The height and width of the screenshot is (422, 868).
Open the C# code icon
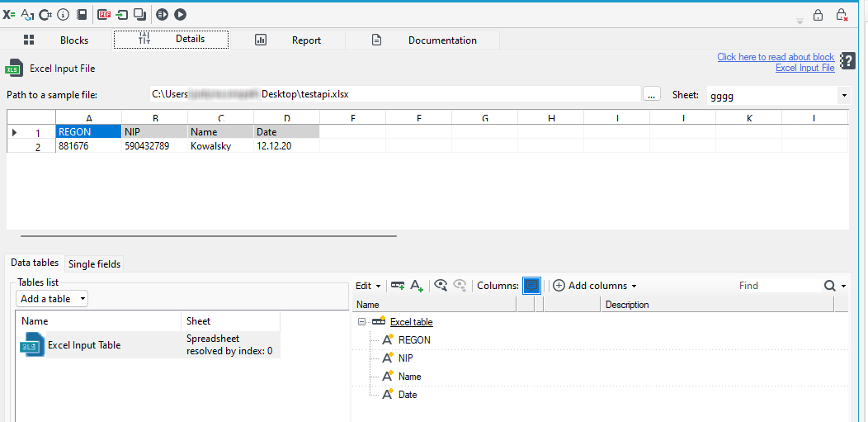point(45,15)
